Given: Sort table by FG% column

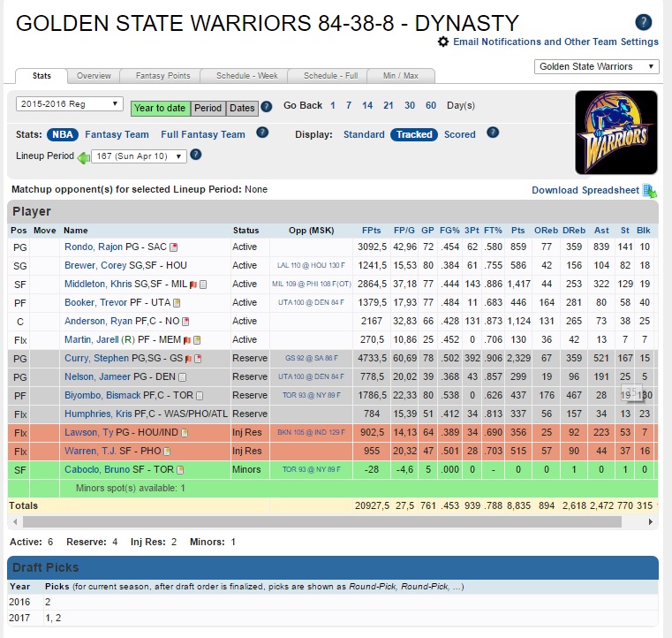Looking at the screenshot, I should click(x=449, y=231).
